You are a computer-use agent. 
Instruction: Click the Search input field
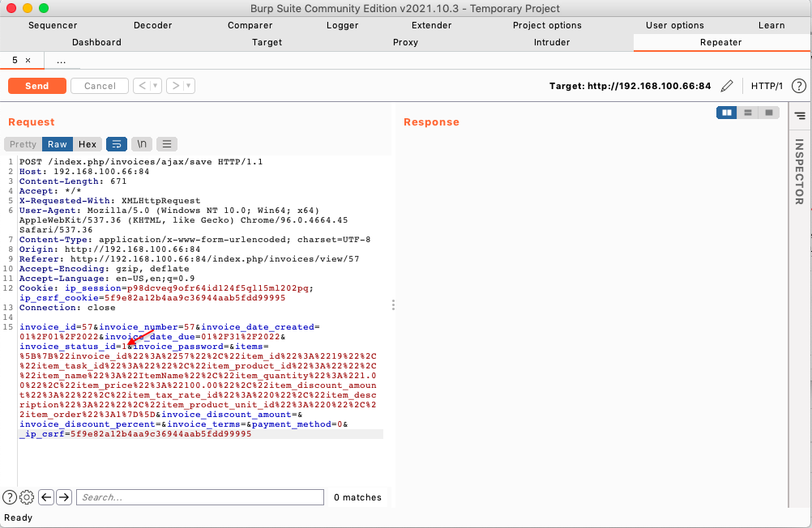[x=199, y=497]
